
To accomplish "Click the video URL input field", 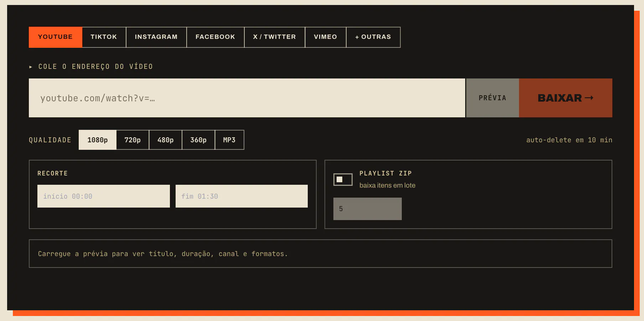I will click(247, 98).
